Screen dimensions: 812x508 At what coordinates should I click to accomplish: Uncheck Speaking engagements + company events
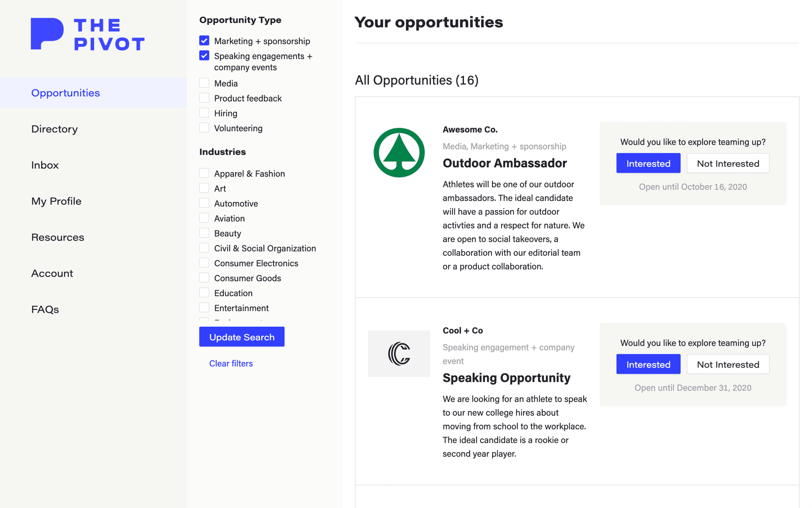point(204,55)
